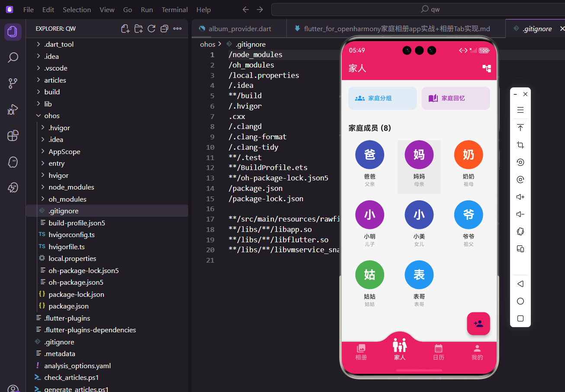
Task: Expand the oh_modules folder
Action: 107,199
